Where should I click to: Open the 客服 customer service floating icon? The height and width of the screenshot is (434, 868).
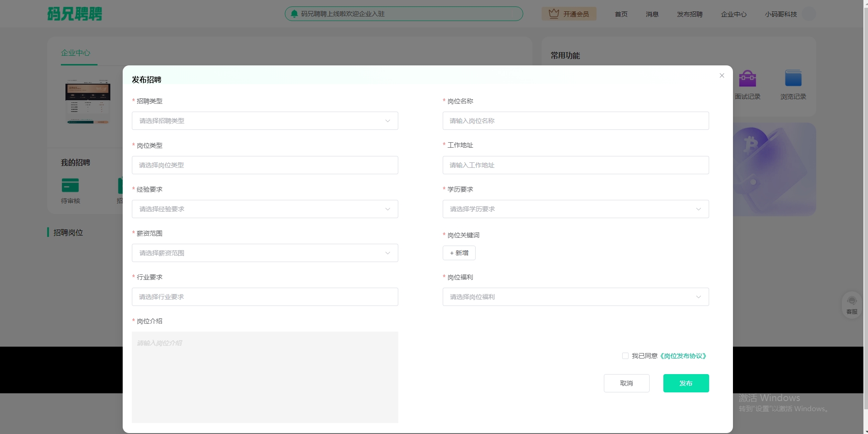(852, 305)
